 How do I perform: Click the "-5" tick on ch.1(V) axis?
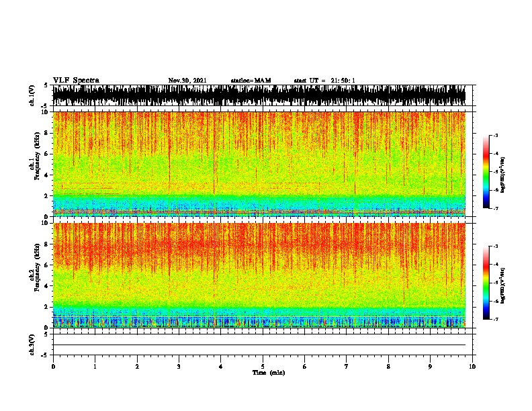pos(45,106)
